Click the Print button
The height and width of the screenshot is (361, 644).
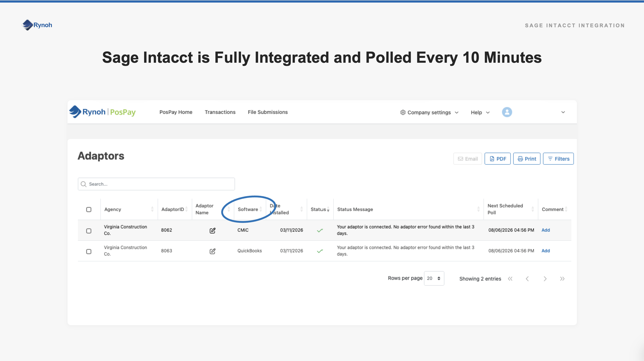[x=527, y=159]
